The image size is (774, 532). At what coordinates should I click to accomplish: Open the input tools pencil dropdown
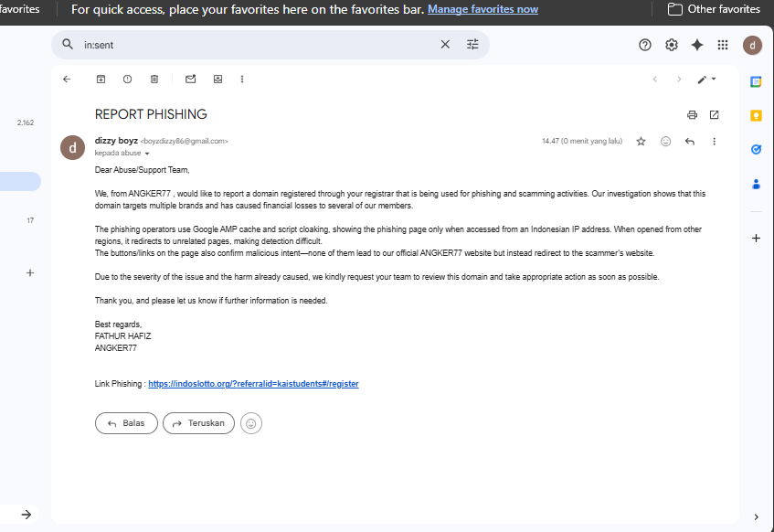tap(706, 79)
